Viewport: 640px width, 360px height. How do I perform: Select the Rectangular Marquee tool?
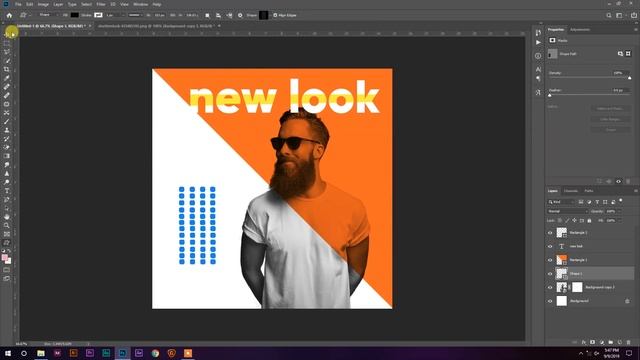click(x=7, y=43)
